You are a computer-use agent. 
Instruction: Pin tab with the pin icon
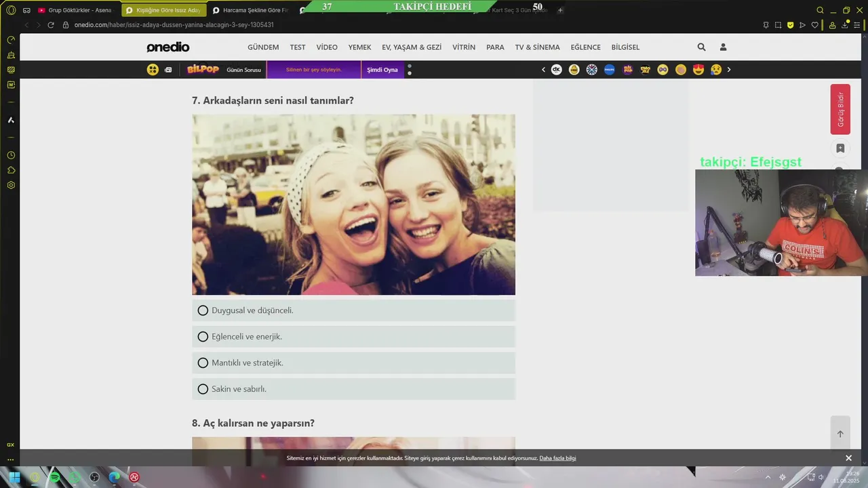766,25
